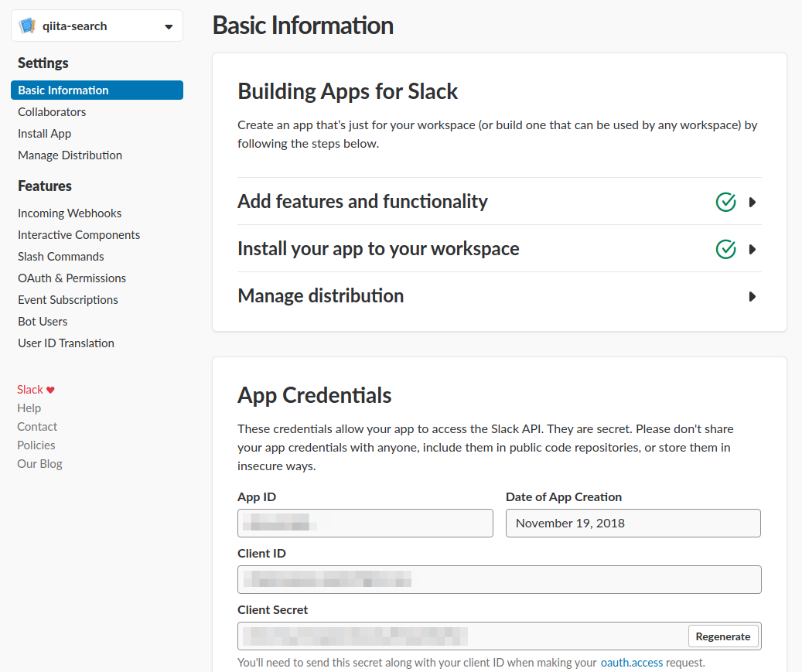
Task: Visit the Our Blog link
Action: point(40,464)
